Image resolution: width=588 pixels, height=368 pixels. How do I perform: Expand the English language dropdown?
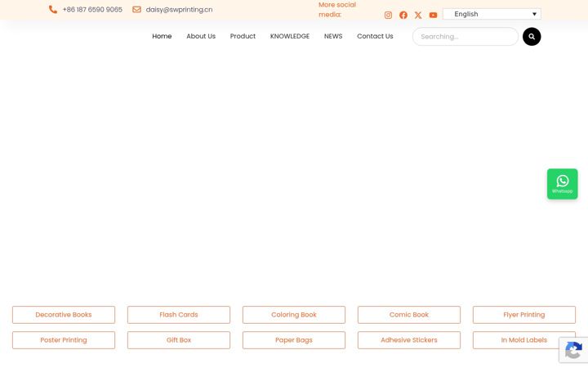[492, 14]
